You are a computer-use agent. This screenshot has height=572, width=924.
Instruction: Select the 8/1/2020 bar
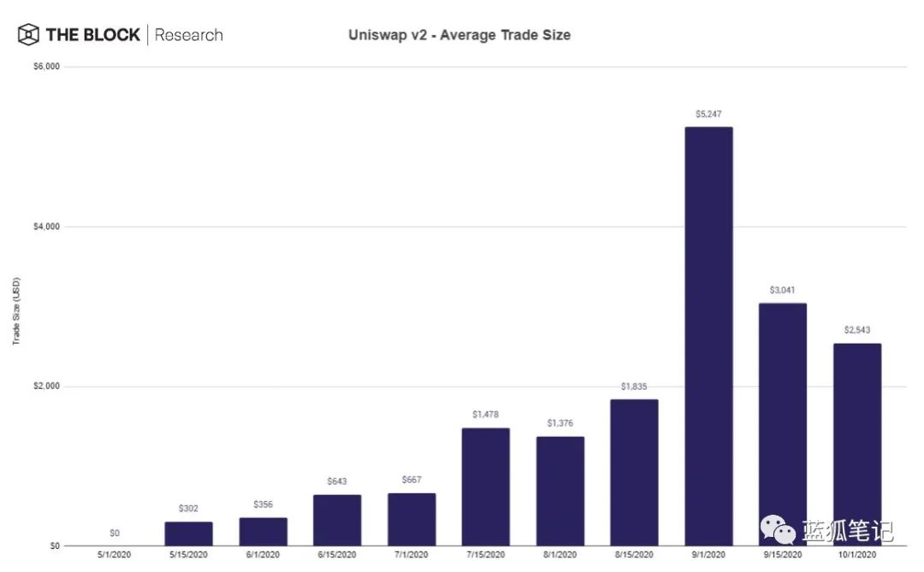pyautogui.click(x=560, y=491)
